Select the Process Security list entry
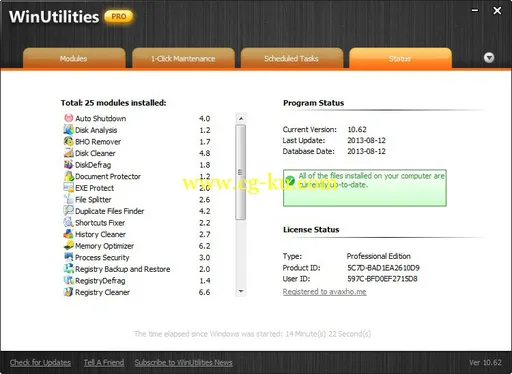512x374 pixels. (137, 257)
